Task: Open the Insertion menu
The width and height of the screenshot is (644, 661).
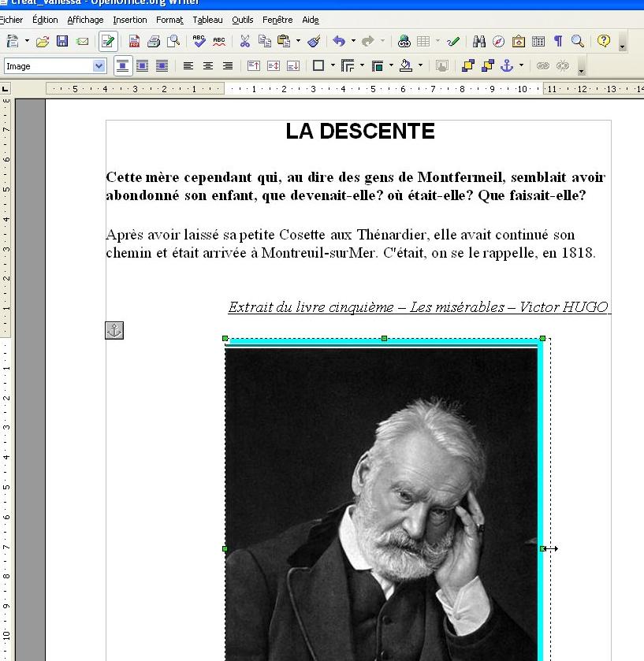Action: [130, 20]
